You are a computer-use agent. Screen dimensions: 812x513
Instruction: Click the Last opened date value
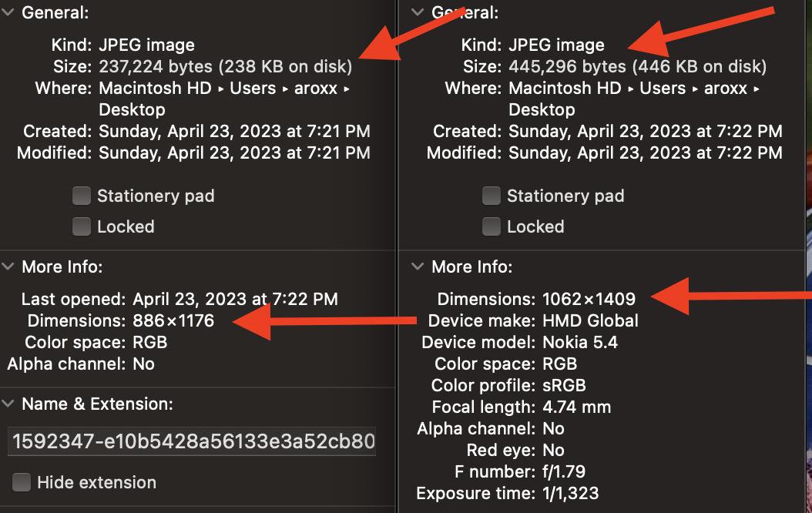[235, 299]
